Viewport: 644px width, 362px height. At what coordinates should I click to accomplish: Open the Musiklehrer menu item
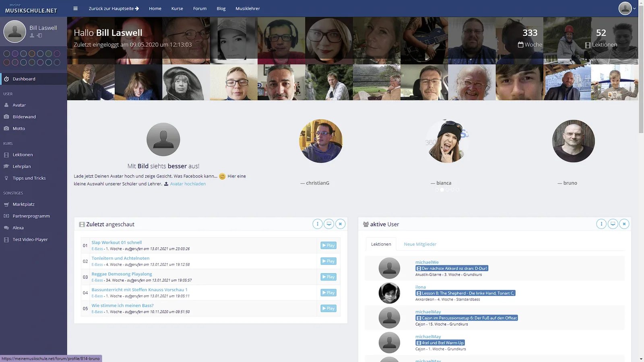pyautogui.click(x=248, y=8)
